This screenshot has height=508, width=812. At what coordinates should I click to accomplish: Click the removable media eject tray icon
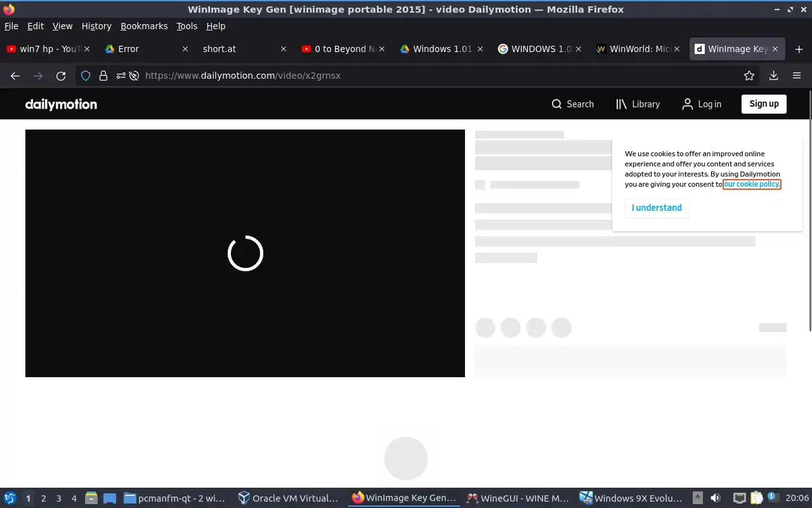pos(698,498)
